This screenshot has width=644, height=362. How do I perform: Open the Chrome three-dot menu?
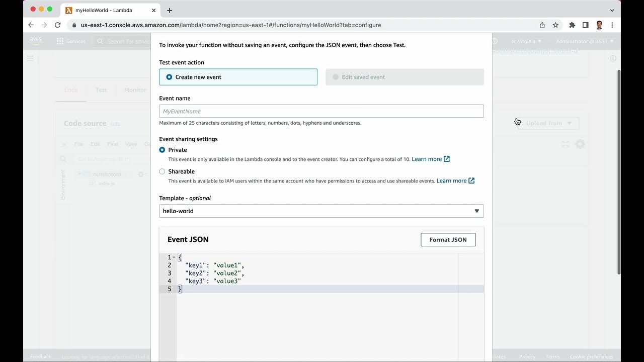pos(612,25)
